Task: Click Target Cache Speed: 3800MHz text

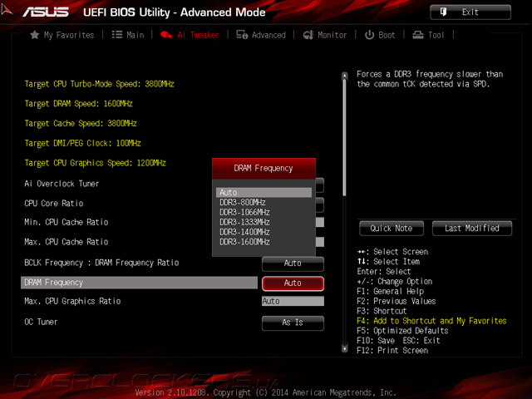Action: 81,123
